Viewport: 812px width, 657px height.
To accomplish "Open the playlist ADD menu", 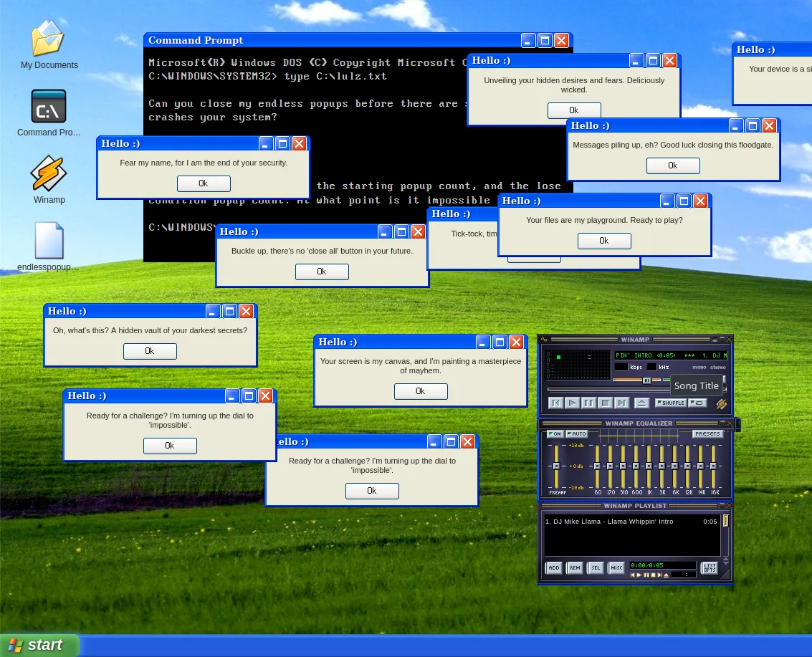I will (x=553, y=568).
